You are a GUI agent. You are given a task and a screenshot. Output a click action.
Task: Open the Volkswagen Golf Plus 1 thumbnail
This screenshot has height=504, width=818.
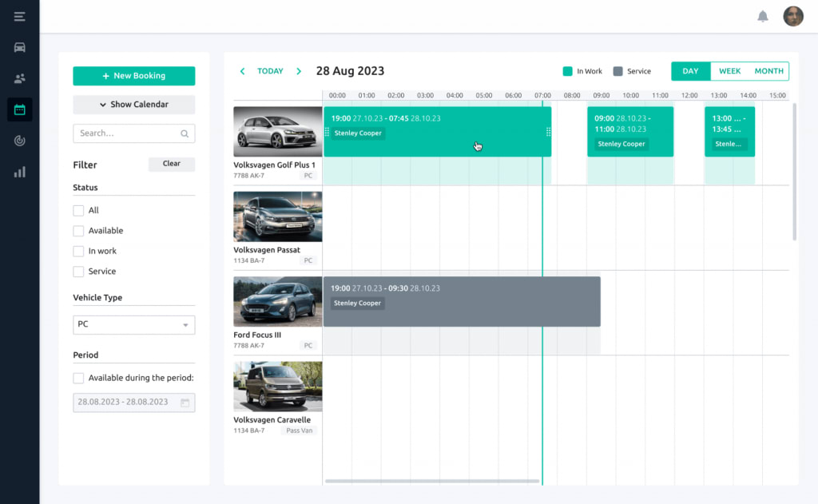[277, 132]
